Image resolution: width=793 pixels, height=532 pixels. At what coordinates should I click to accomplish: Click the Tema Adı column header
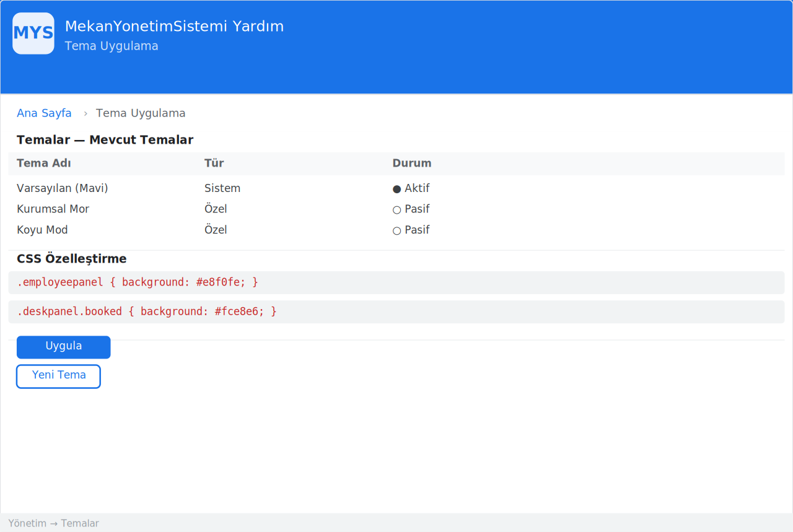44,164
